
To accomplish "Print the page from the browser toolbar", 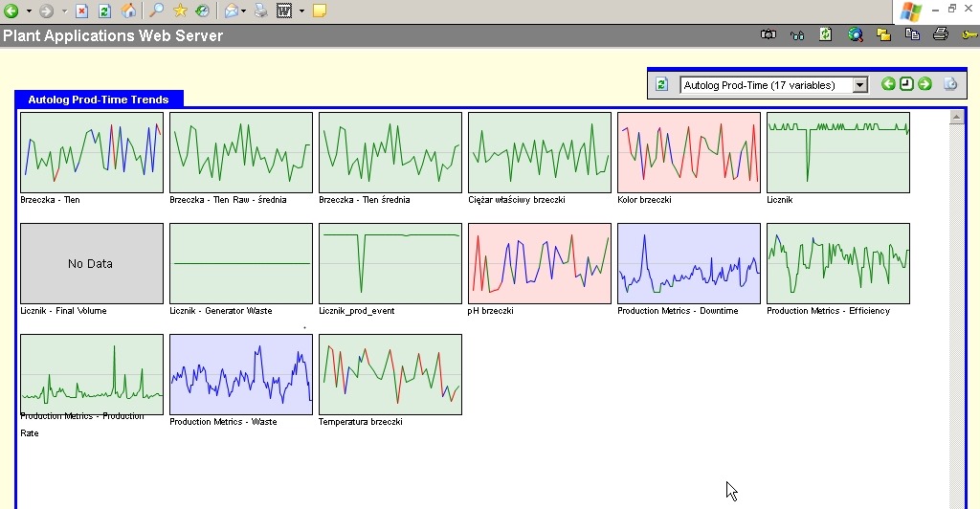I will click(x=261, y=11).
